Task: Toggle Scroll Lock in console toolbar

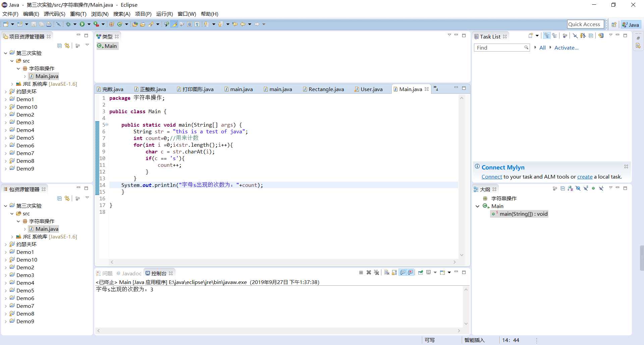Action: click(x=394, y=272)
